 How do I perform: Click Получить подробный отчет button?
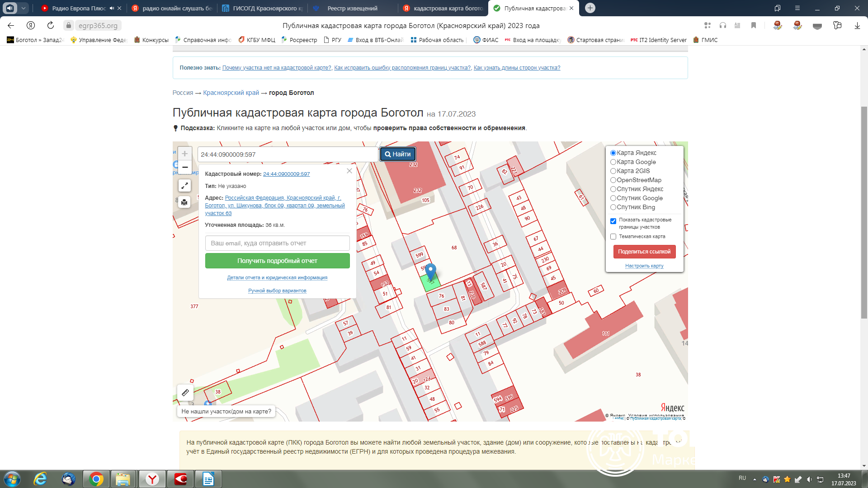[x=277, y=261]
